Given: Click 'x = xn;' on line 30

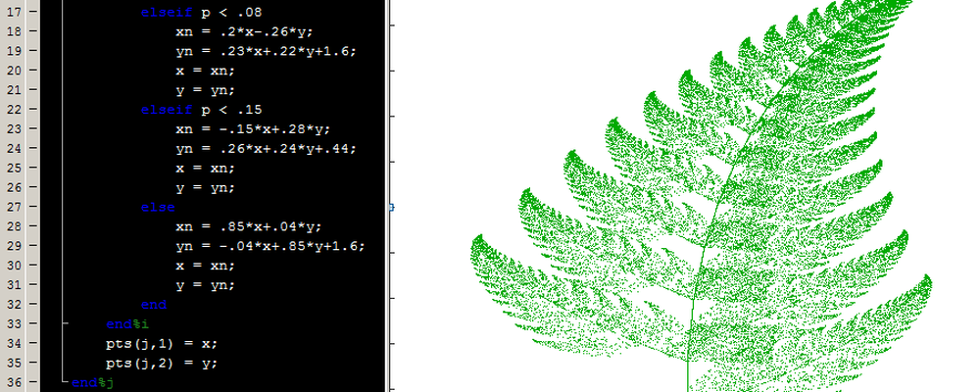Looking at the screenshot, I should 206,265.
